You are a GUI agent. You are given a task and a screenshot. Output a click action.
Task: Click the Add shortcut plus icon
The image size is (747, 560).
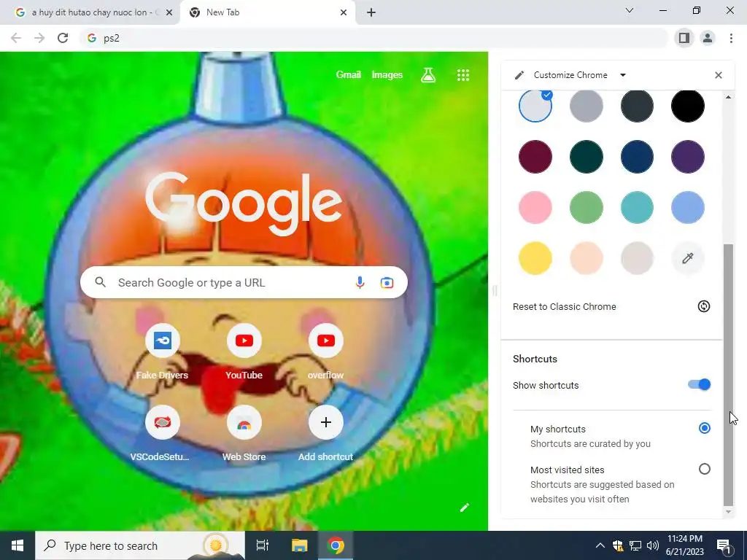point(326,422)
